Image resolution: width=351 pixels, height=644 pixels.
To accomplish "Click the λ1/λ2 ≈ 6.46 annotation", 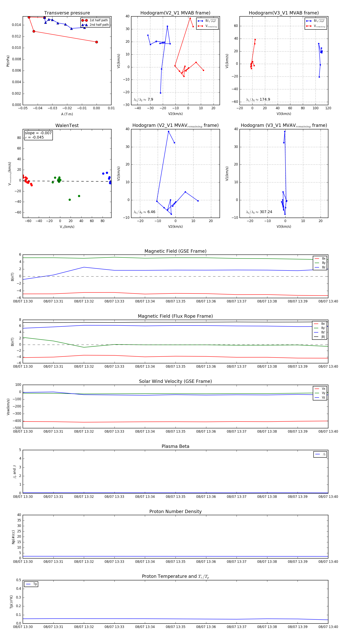I will [144, 212].
